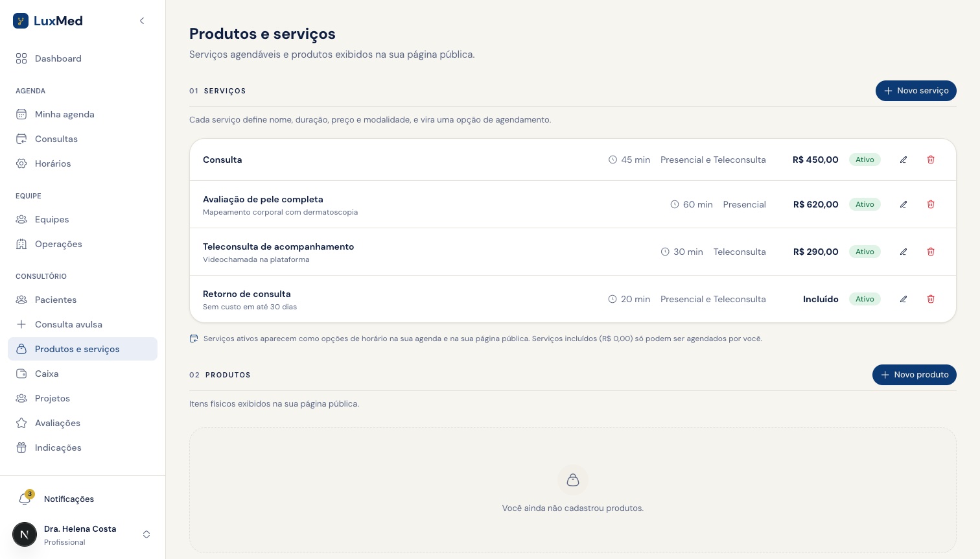Delete the Avaliação de pele completa service
The width and height of the screenshot is (980, 559).
931,204
